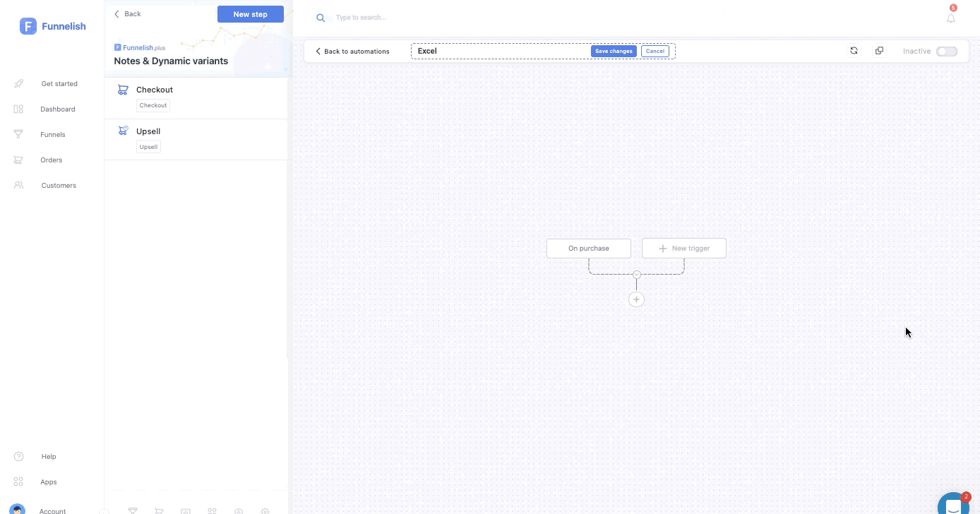Click the search magnifier icon
The image size is (980, 514).
321,18
